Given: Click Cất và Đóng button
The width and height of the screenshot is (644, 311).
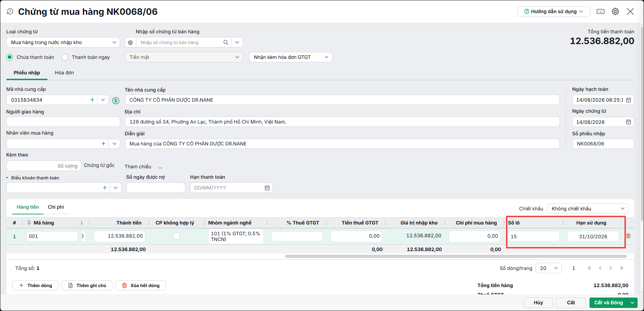Looking at the screenshot, I should (609, 303).
